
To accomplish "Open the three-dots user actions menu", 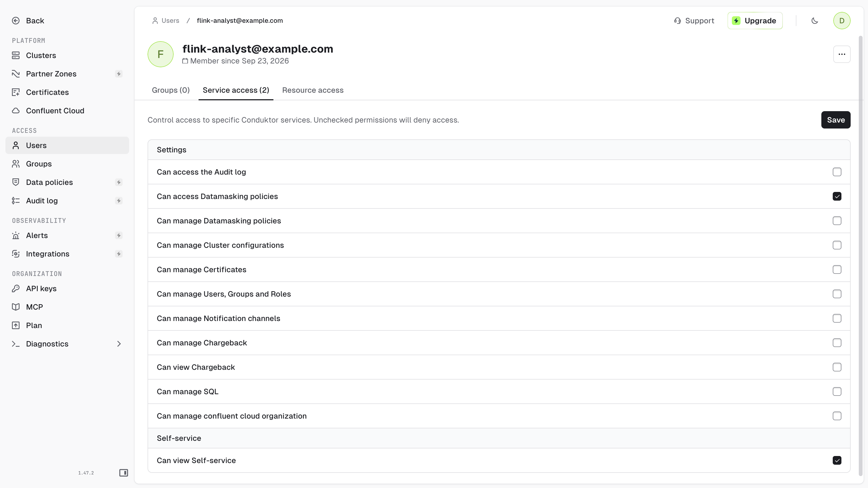I will click(842, 54).
